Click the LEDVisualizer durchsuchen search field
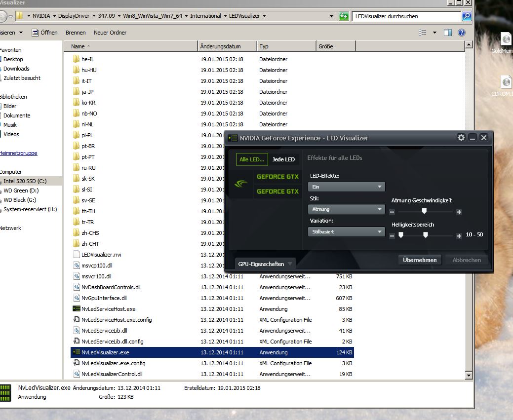This screenshot has width=513, height=420. click(406, 16)
